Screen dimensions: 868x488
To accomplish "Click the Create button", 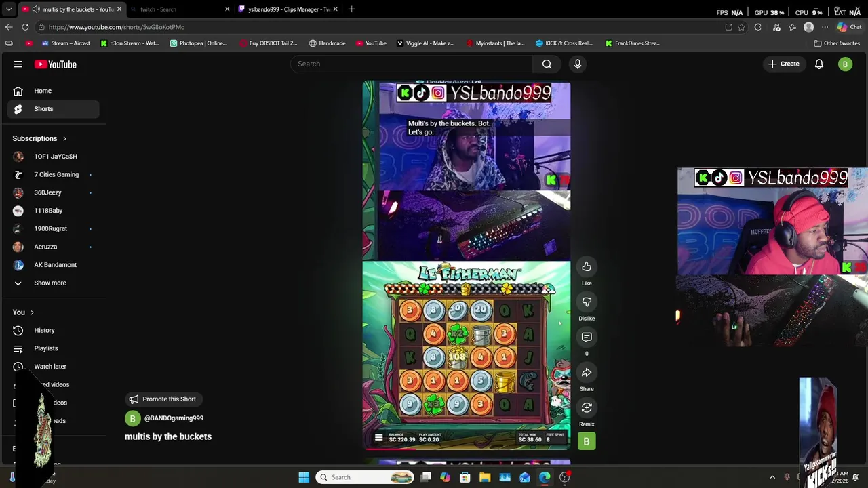I will (784, 64).
